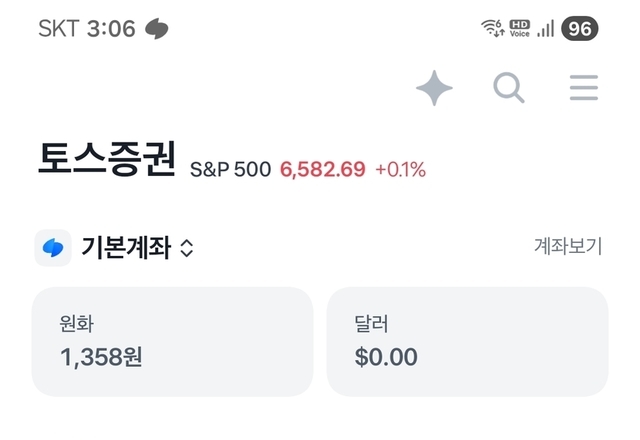640x440 pixels.
Task: Tap the cellular signal bars icon
Action: (546, 29)
